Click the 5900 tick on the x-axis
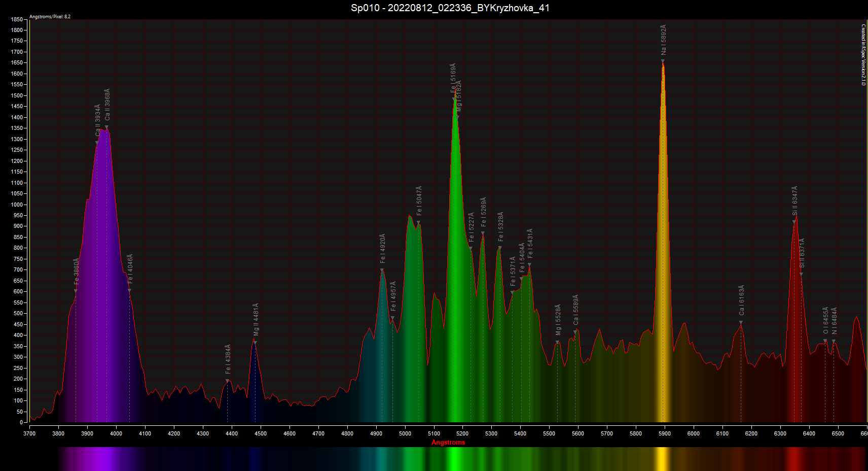868x471 pixels. pos(665,433)
